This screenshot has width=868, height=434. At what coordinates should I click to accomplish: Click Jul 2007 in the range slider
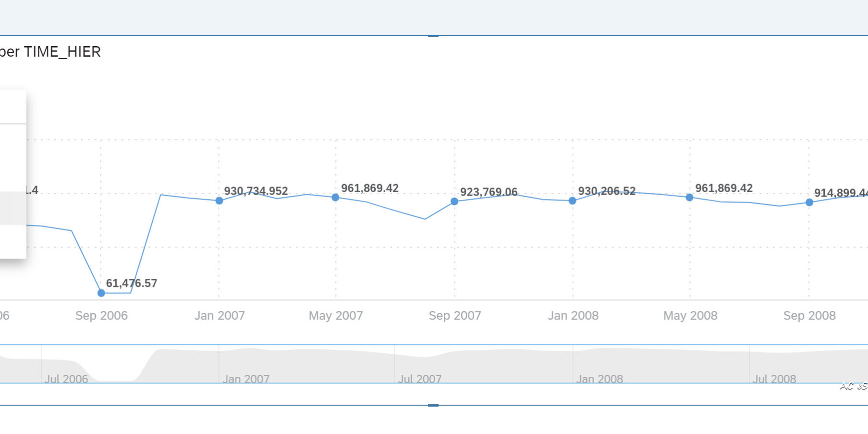click(x=420, y=379)
